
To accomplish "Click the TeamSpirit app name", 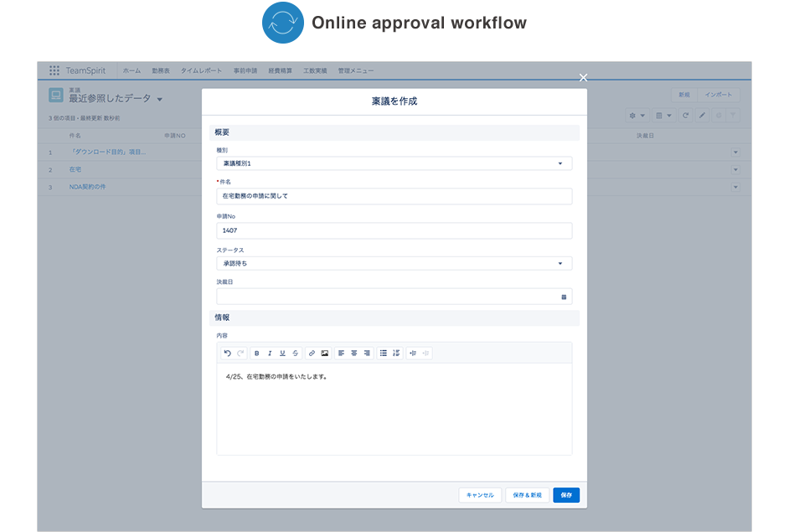I will click(85, 70).
